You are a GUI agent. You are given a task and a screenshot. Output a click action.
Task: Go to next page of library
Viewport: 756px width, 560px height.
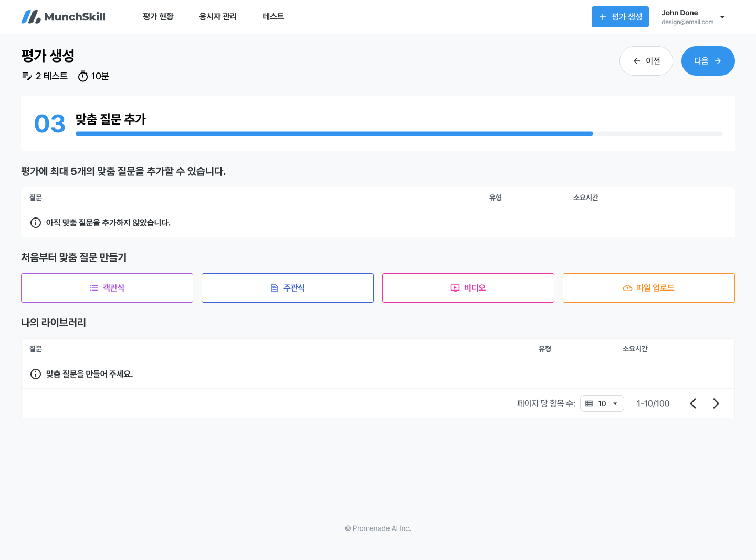coord(716,403)
